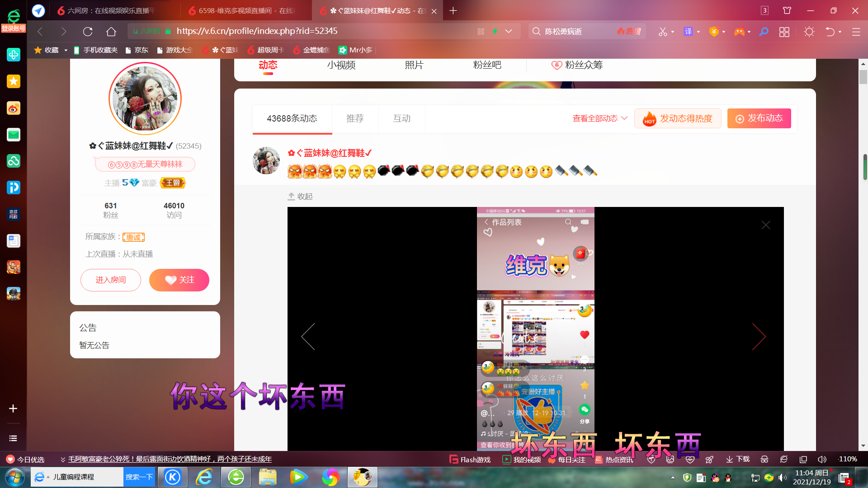Open 下载 downloads in status bar

click(x=738, y=459)
